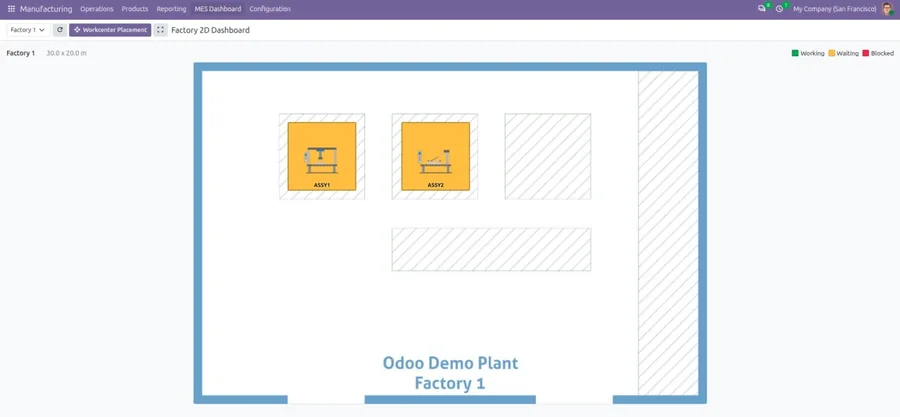The image size is (900, 417).
Task: Switch company via My Company (San Francisco)
Action: 835,9
